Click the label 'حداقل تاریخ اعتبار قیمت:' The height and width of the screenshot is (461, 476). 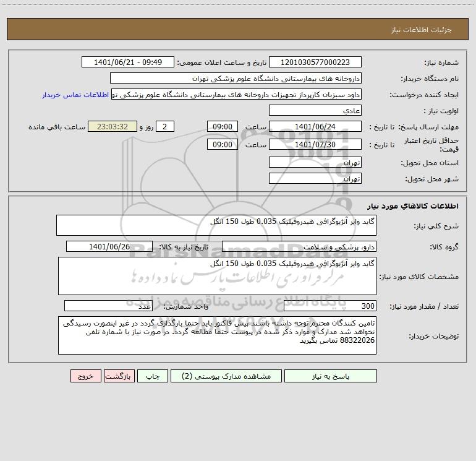pyautogui.click(x=431, y=145)
